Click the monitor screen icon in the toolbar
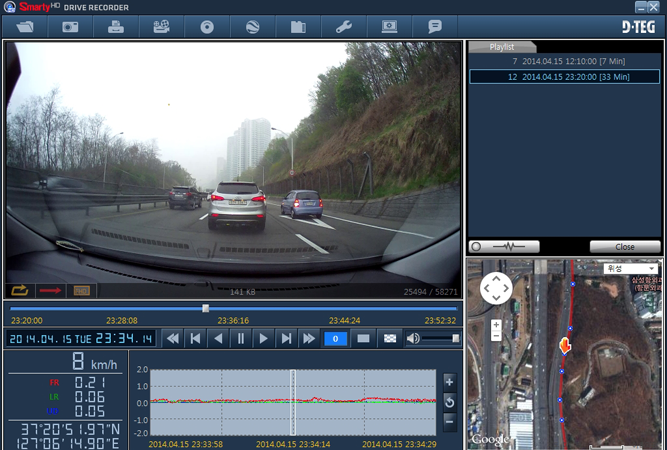 (x=389, y=27)
